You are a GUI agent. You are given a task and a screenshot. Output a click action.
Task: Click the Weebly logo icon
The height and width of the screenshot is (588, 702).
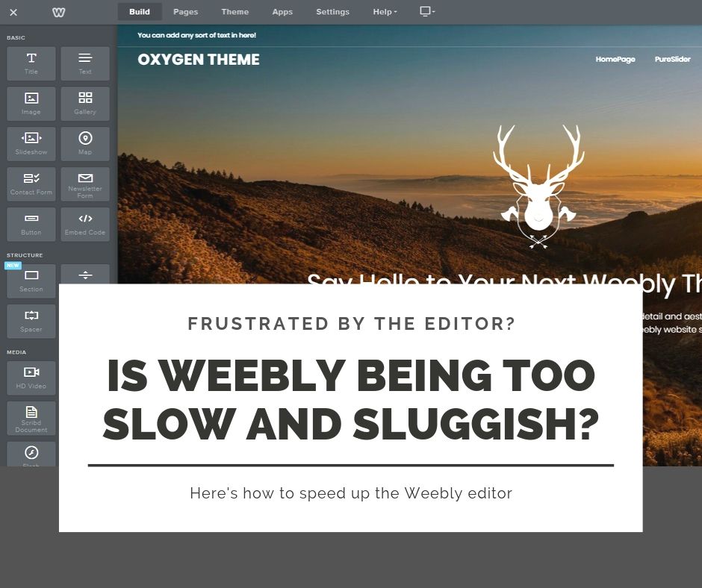[59, 12]
